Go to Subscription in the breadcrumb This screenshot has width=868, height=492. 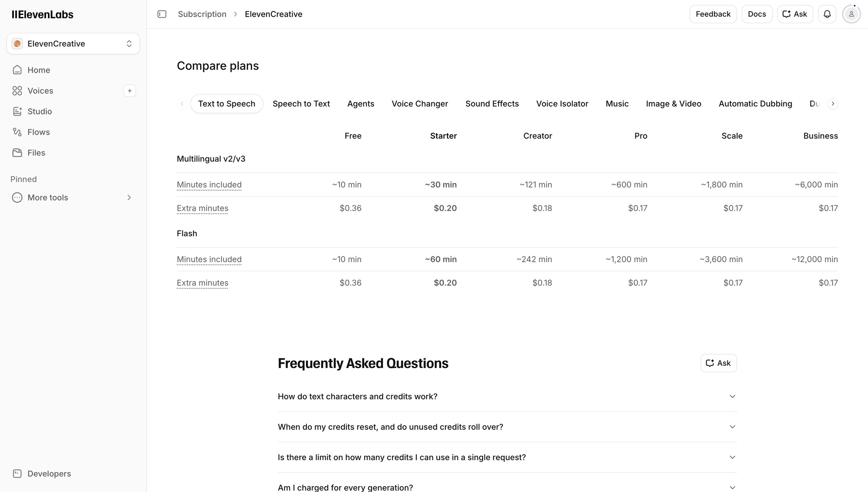(202, 14)
